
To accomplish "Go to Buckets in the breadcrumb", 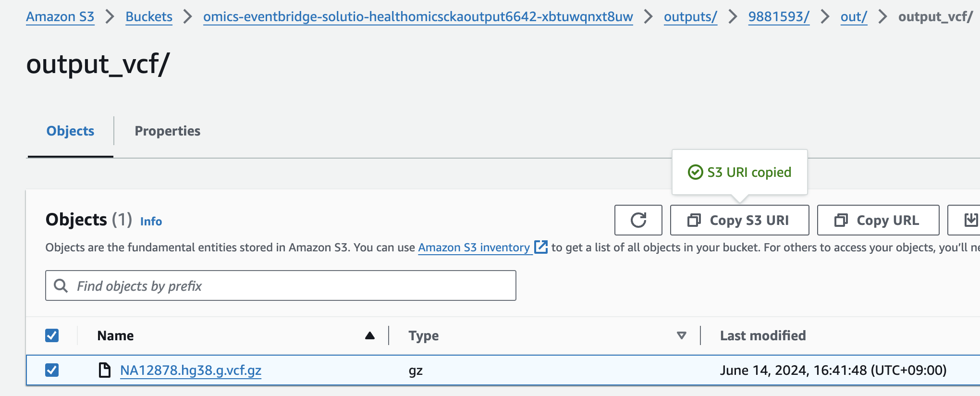I will (149, 16).
